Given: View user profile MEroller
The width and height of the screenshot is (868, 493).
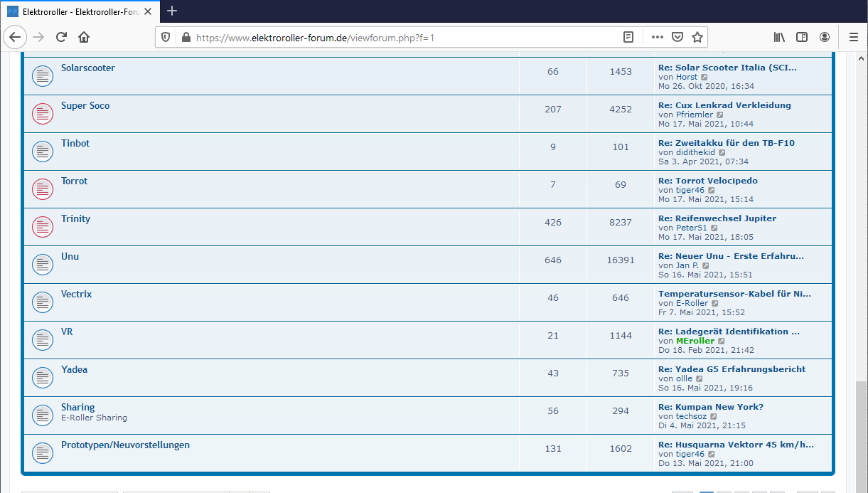Looking at the screenshot, I should 695,341.
